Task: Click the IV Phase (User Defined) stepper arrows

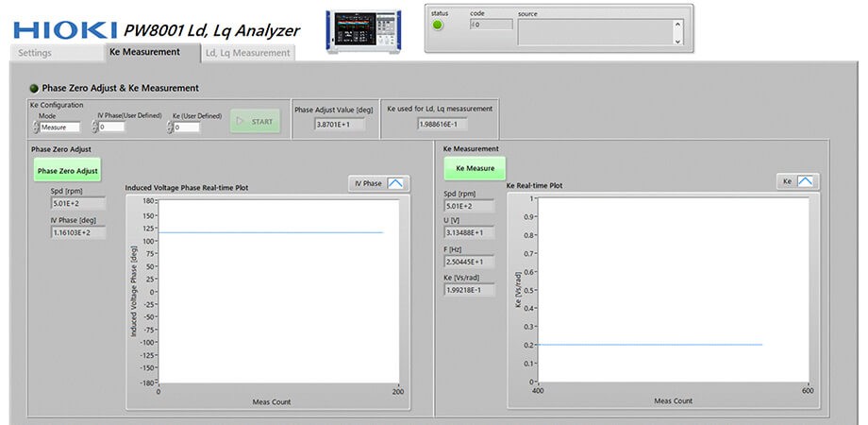Action: pyautogui.click(x=94, y=127)
